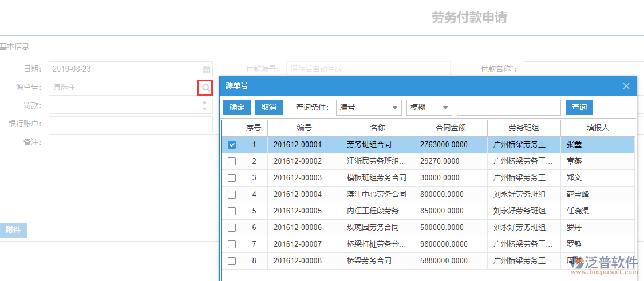Click the down arrow of 罚款 spinner
This screenshot has width=644, height=281.
[x=204, y=109]
